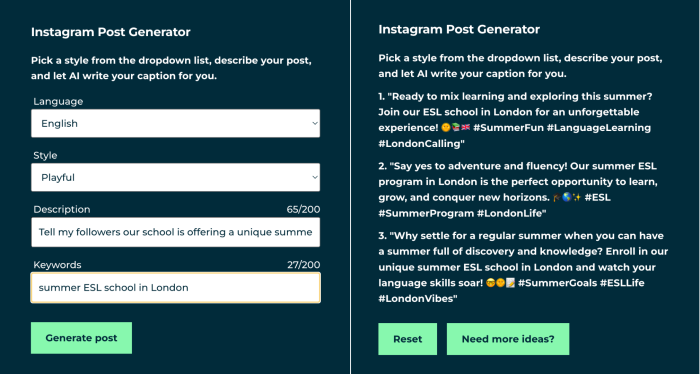Image resolution: width=700 pixels, height=374 pixels.
Task: Click into the Keywords field with 'summer ESL school'
Action: click(x=175, y=287)
